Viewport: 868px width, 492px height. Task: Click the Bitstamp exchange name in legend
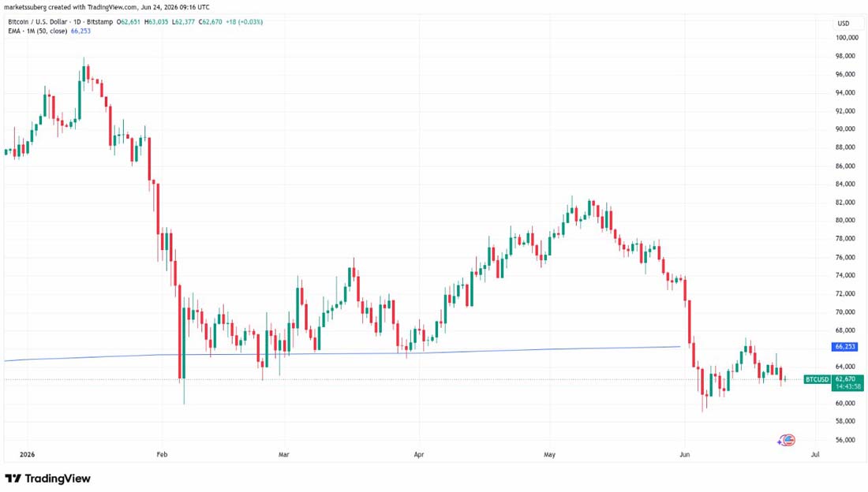(x=100, y=22)
